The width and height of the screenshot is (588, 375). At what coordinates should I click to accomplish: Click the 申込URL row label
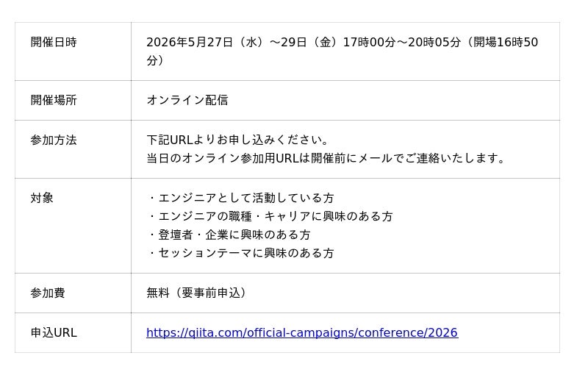coord(54,333)
